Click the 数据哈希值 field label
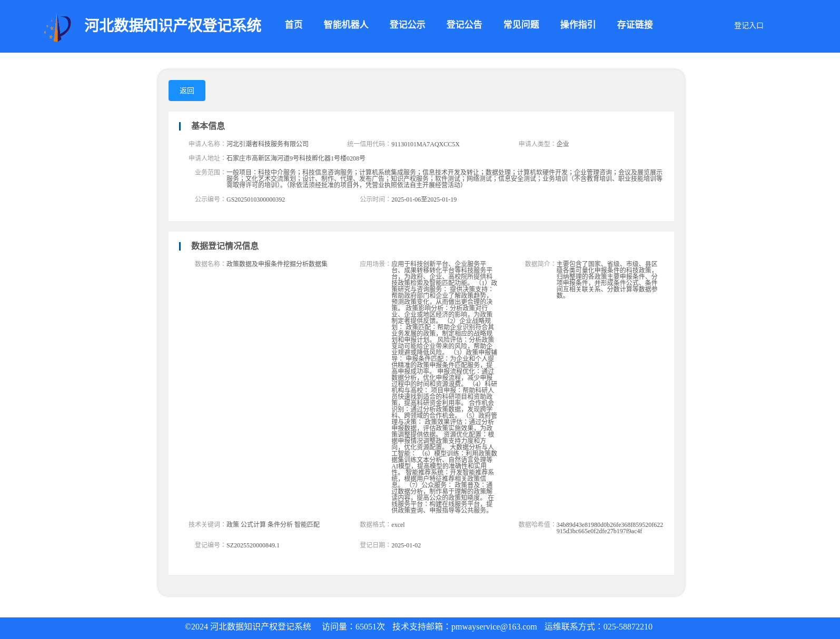This screenshot has width=840, height=639. pos(537,524)
